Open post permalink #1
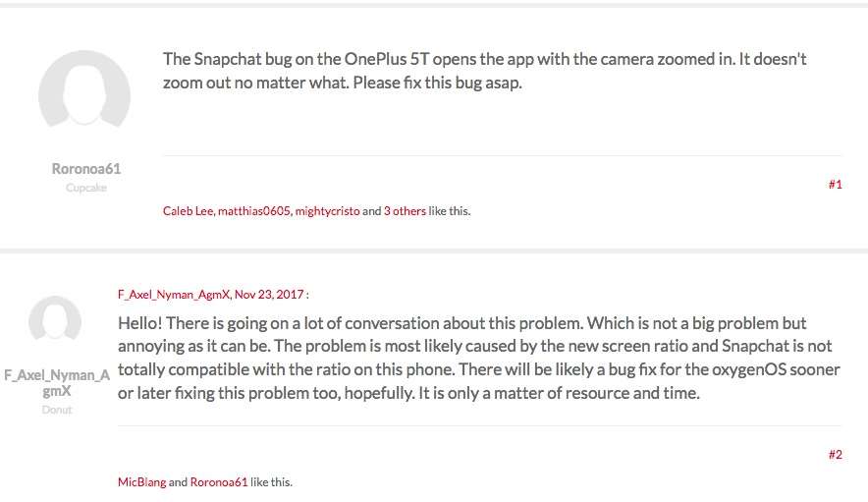 pos(835,185)
